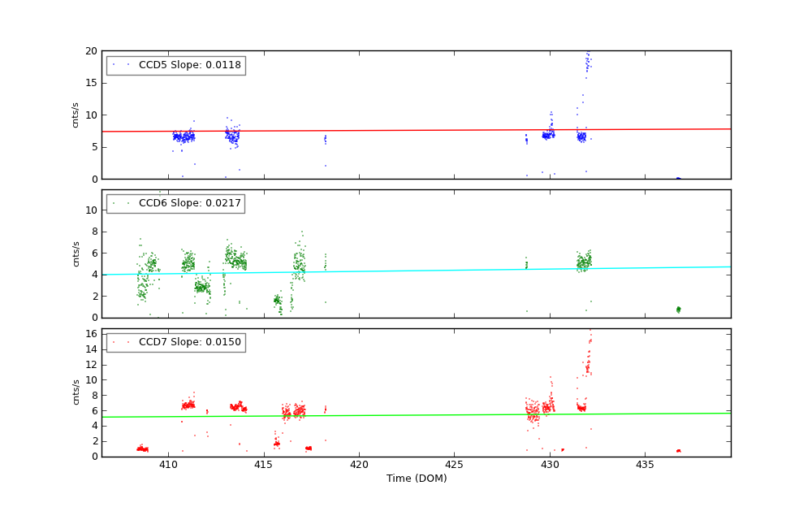Click the 16 tick on CCD7 y-axis
Image resolution: width=812 pixels, height=507 pixels.
91,334
